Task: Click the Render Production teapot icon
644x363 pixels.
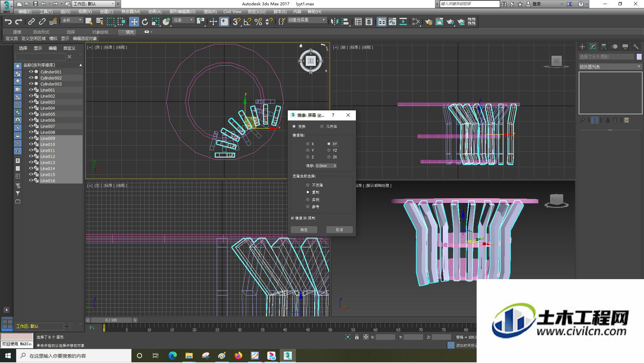Action: click(450, 22)
